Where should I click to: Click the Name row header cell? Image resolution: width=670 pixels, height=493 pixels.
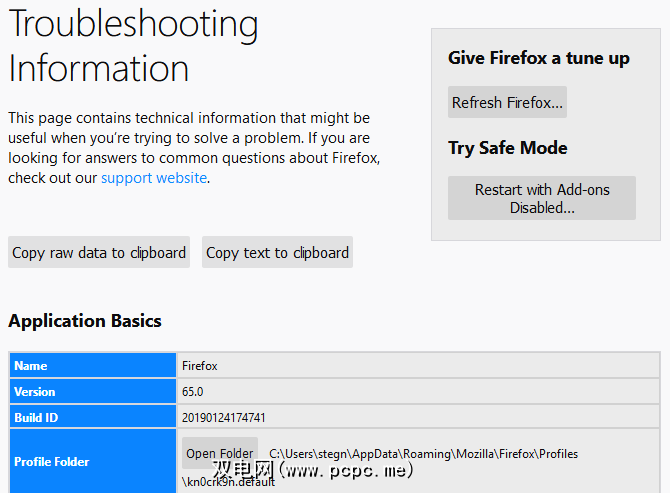point(93,366)
